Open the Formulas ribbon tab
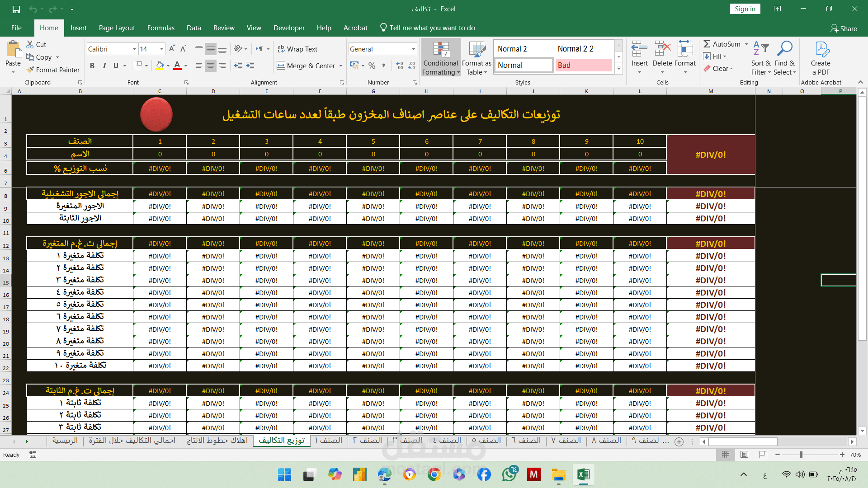The height and width of the screenshot is (488, 868). [x=160, y=28]
